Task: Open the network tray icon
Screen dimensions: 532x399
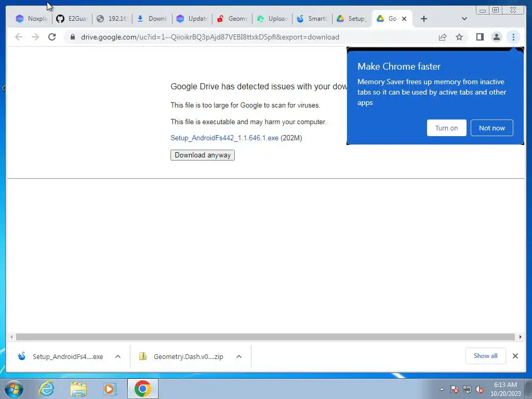Action: point(467,389)
